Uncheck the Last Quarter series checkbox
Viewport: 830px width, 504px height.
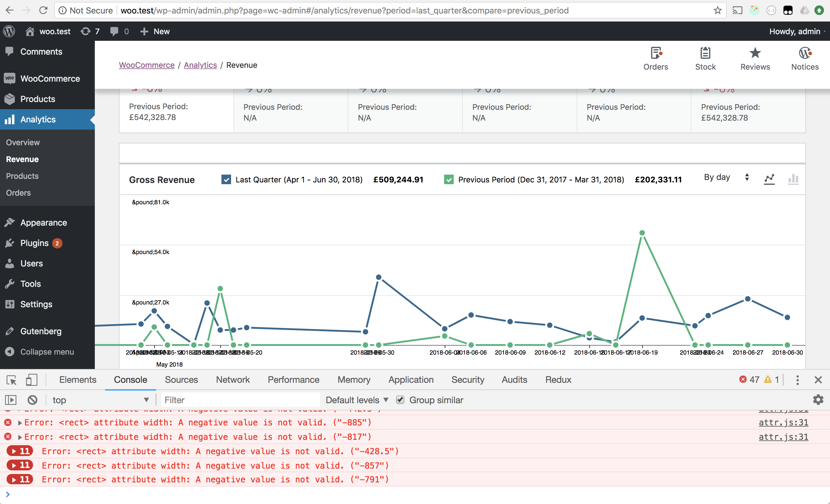[x=226, y=179]
